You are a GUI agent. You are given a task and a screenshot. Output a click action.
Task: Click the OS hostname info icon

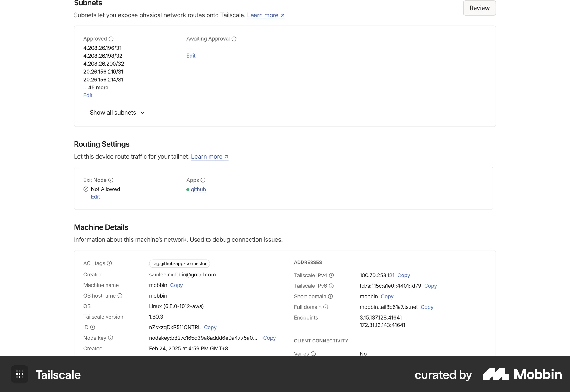[120, 296]
